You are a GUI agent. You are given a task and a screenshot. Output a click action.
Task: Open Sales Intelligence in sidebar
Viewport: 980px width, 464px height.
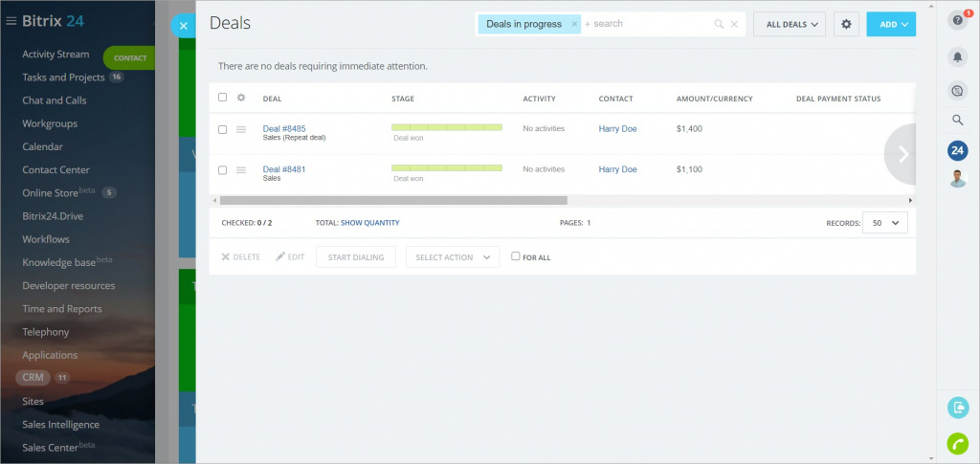point(60,425)
